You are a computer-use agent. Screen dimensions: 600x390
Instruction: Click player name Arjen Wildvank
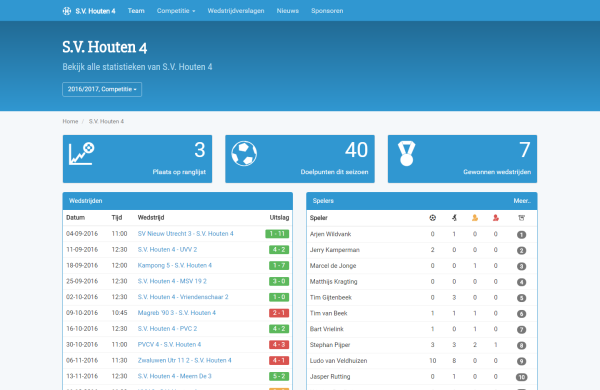point(330,234)
